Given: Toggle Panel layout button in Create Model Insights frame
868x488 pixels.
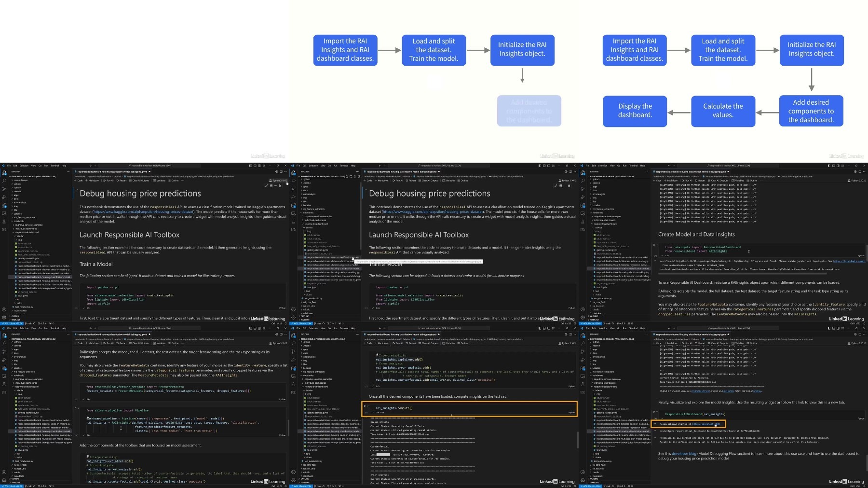Looking at the screenshot, I should pos(833,166).
